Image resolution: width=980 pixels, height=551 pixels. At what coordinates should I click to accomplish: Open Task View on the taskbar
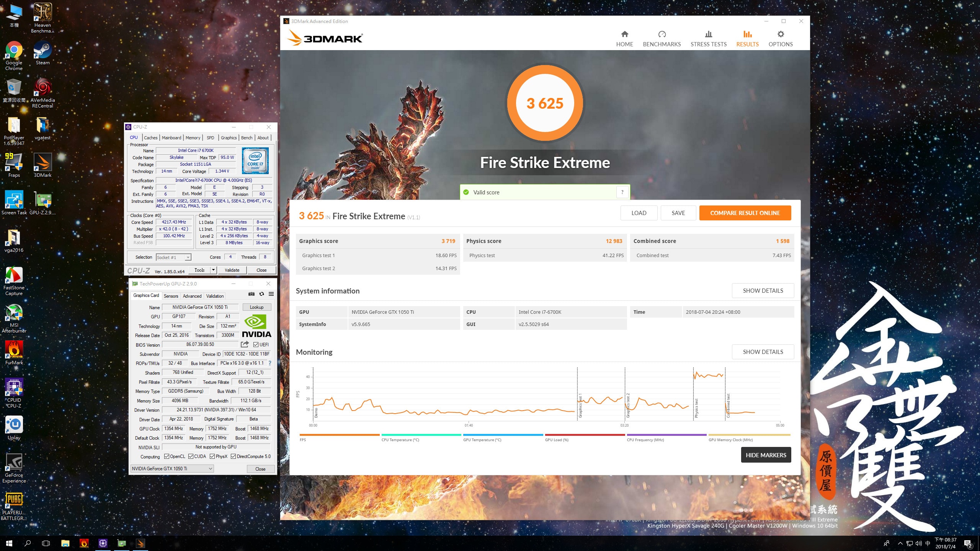point(46,543)
